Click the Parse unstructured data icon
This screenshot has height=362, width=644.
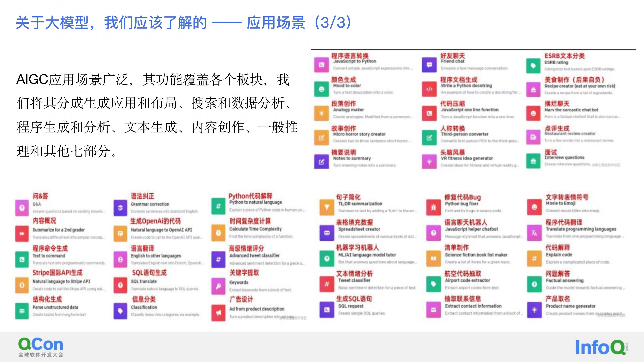pos(22,311)
